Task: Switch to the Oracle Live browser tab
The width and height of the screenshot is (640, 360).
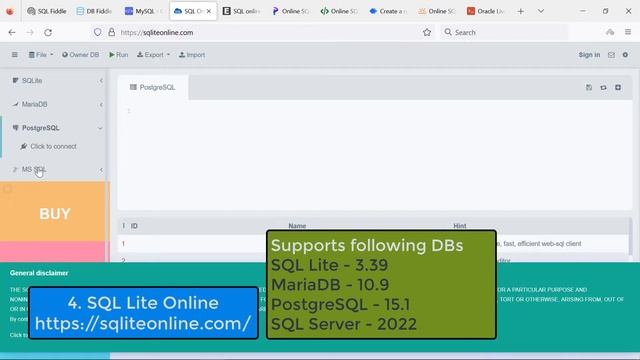Action: (x=486, y=11)
